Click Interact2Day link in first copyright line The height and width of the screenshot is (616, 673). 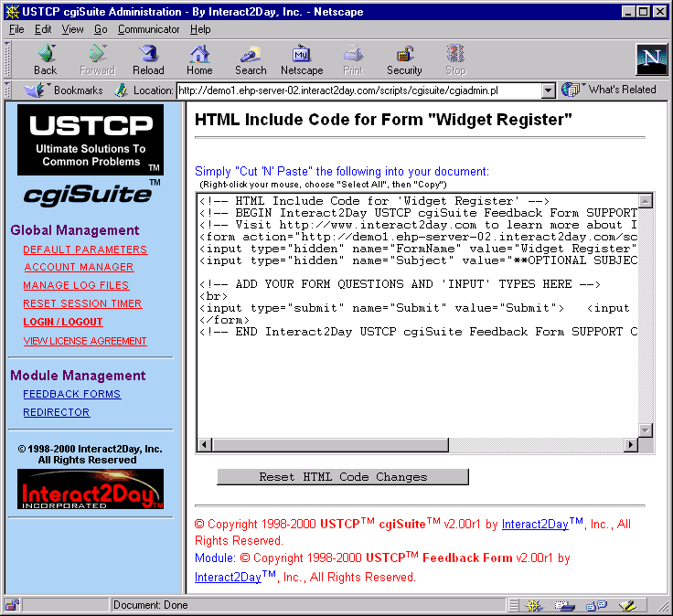[535, 525]
